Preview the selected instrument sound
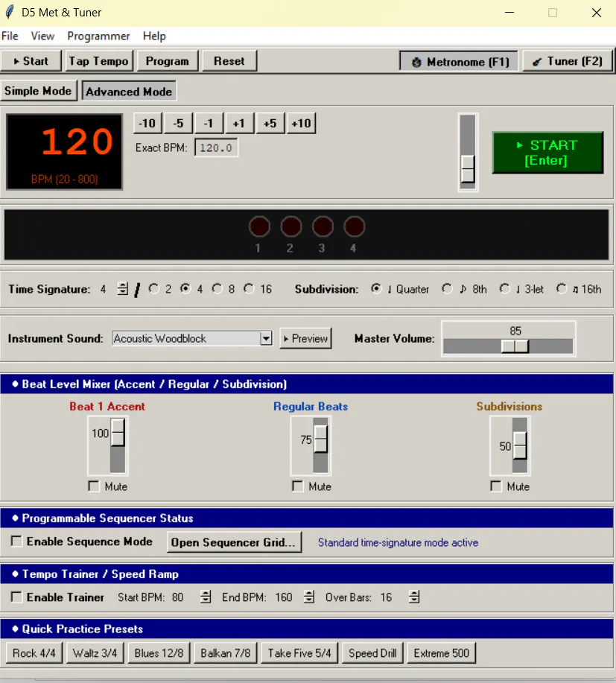The height and width of the screenshot is (683, 616). click(x=306, y=338)
